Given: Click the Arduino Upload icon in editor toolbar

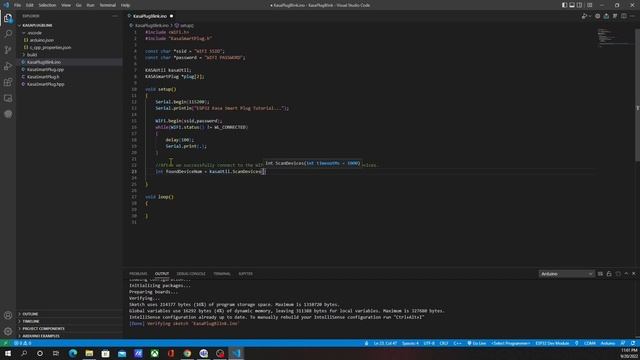Looking at the screenshot, I should [x=606, y=16].
